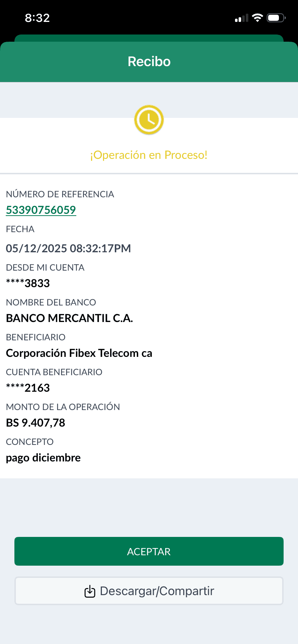Tap the cellular signal bars icon
Viewport: 298px width, 644px height.
[241, 18]
